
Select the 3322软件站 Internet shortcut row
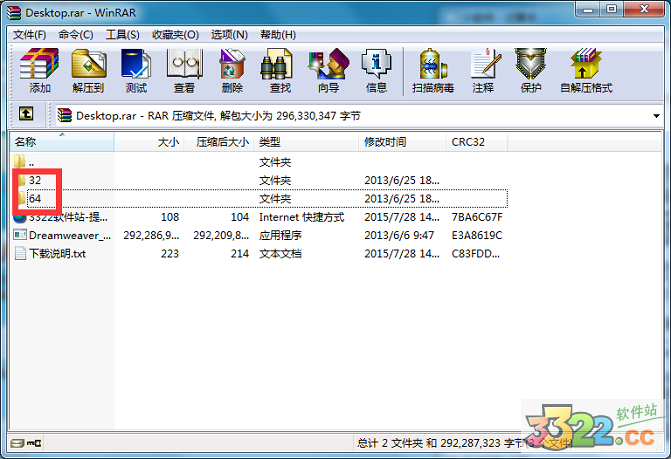[x=259, y=217]
